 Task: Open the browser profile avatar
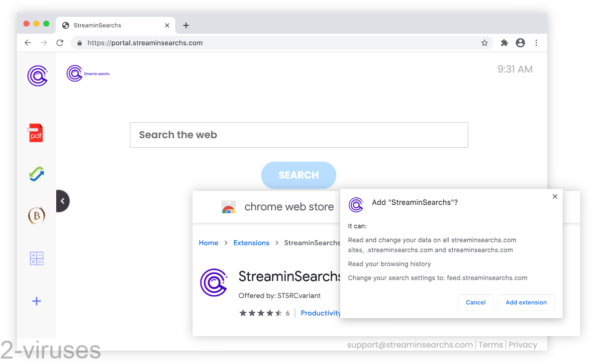pyautogui.click(x=520, y=43)
